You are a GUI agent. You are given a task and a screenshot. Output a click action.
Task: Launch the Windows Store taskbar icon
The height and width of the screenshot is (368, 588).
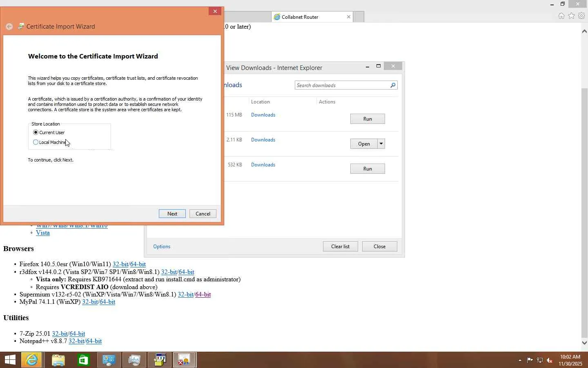tap(83, 360)
